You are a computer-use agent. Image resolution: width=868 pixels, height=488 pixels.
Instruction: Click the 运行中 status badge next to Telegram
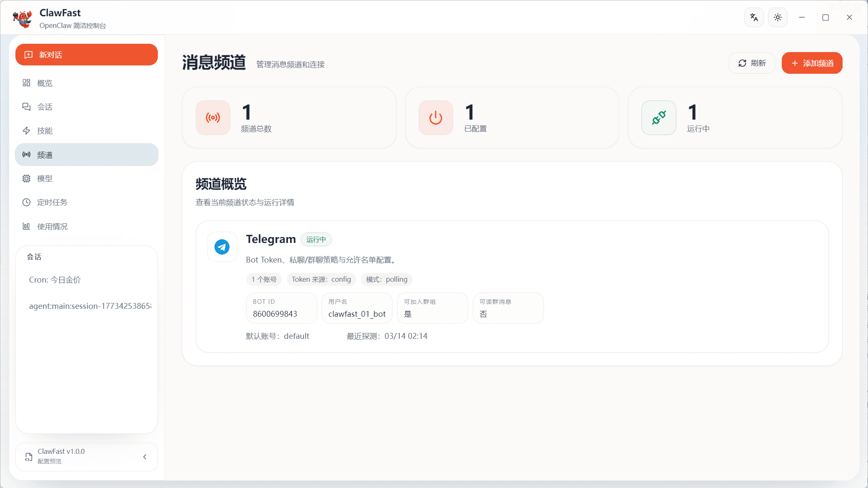click(x=316, y=240)
